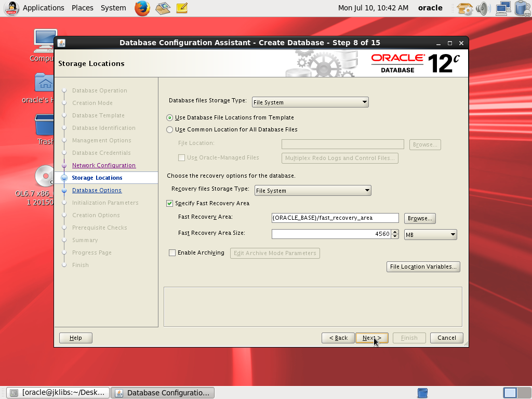This screenshot has height=399, width=532.
Task: Go to Network Configuration step link
Action: [x=104, y=165]
